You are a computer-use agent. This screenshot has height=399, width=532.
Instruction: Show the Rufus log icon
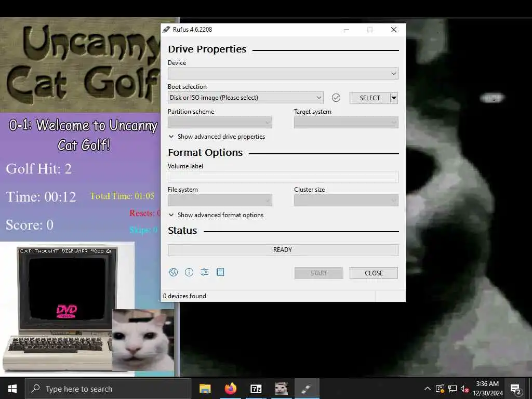(220, 272)
